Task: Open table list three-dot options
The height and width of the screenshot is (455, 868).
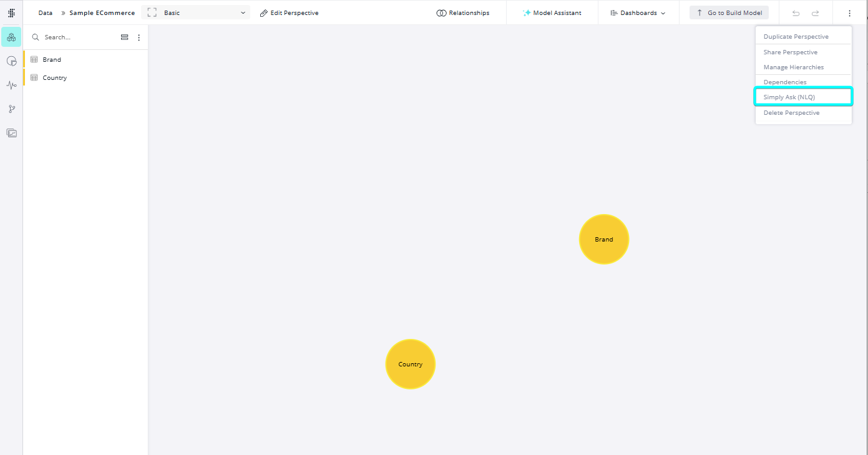Action: tap(139, 37)
